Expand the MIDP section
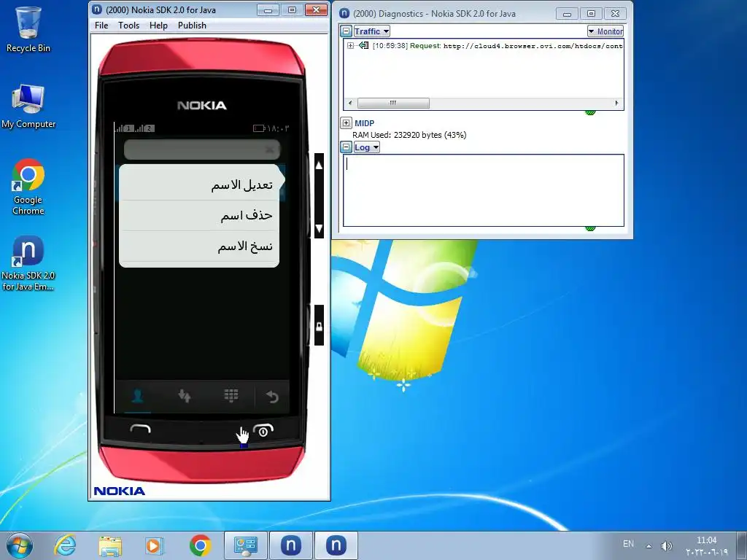 [347, 122]
